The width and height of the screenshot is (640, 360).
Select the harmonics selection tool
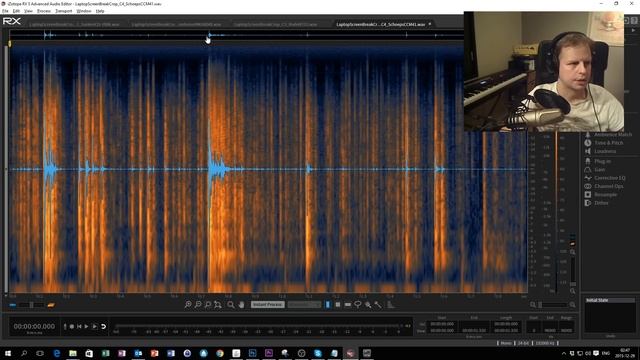click(x=391, y=304)
